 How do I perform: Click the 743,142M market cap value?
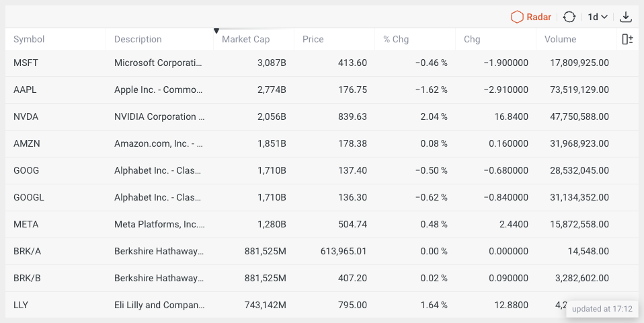coord(266,305)
